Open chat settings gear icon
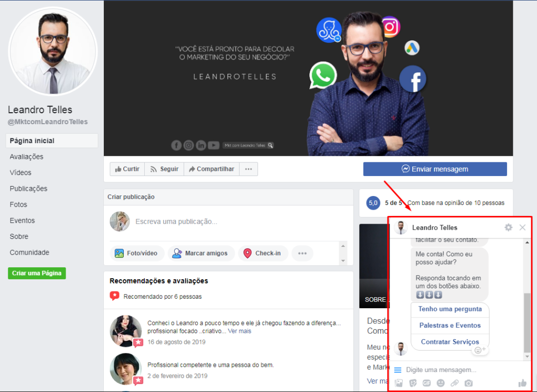The image size is (537, 392). point(508,227)
